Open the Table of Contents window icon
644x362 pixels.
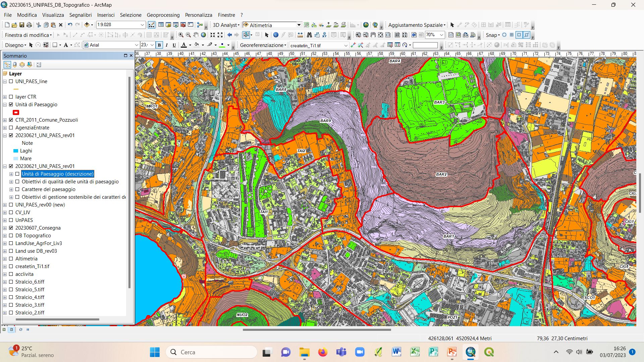tap(161, 25)
